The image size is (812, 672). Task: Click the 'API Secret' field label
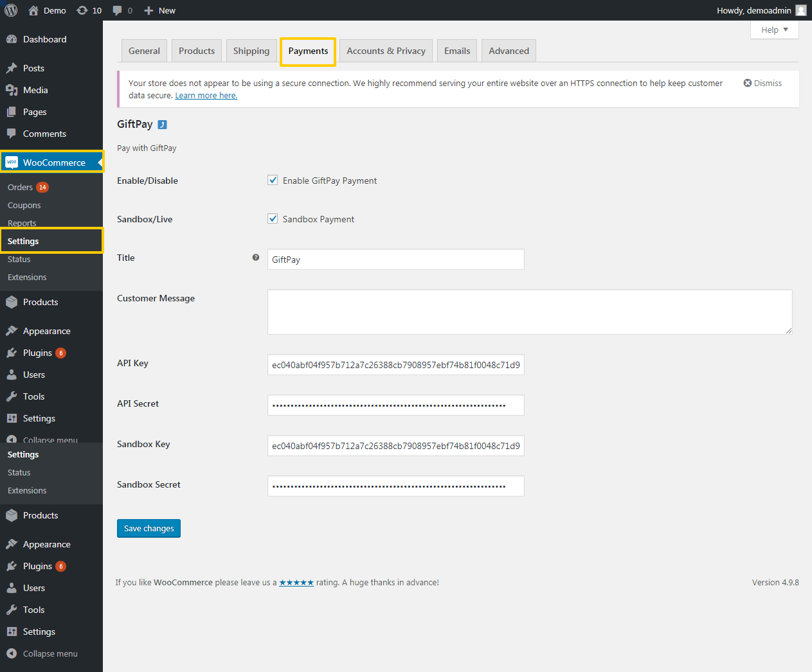pos(138,403)
